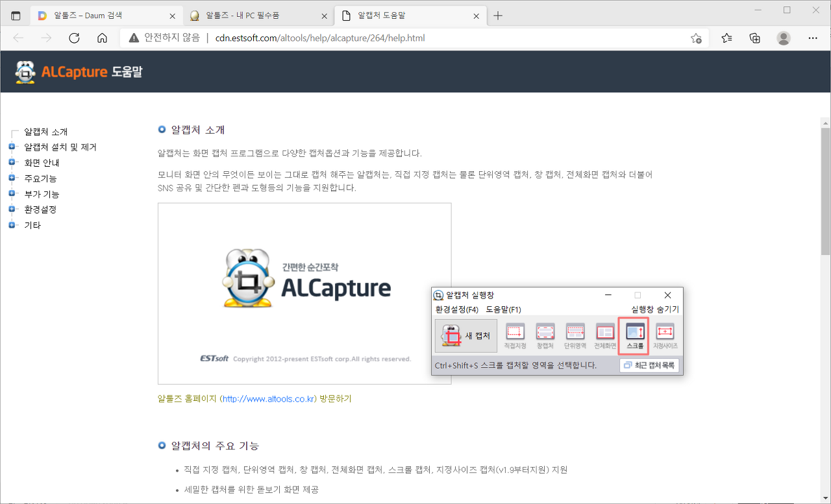This screenshot has height=504, width=831.
Task: Visit the http://www.altools.co.kr link
Action: (268, 399)
